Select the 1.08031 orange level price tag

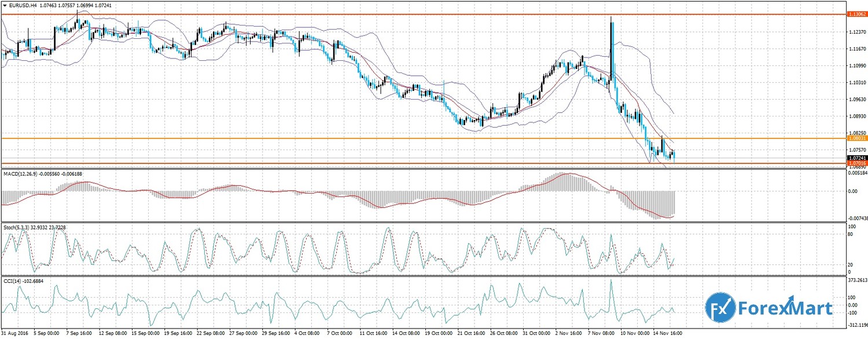click(x=855, y=138)
